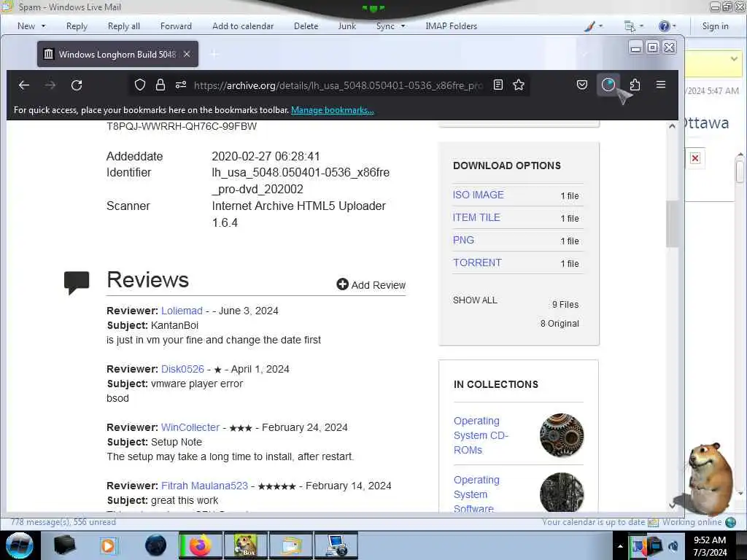Close the Windows Longhorn Build 5048 tab

pyautogui.click(x=187, y=54)
